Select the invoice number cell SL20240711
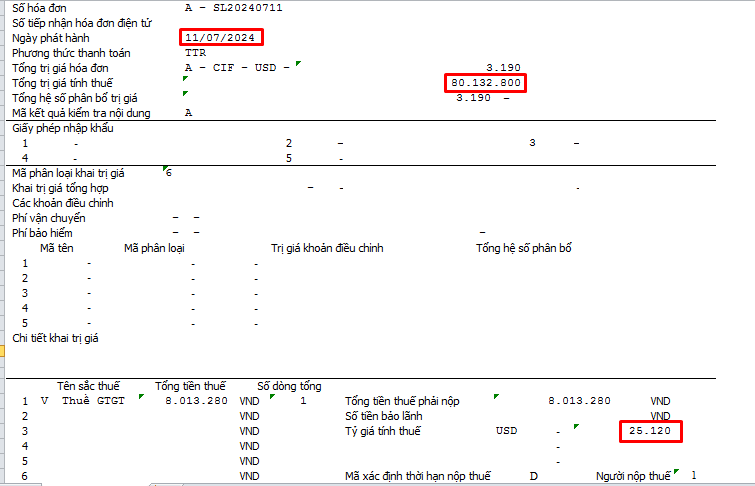The width and height of the screenshot is (755, 486). (235, 7)
